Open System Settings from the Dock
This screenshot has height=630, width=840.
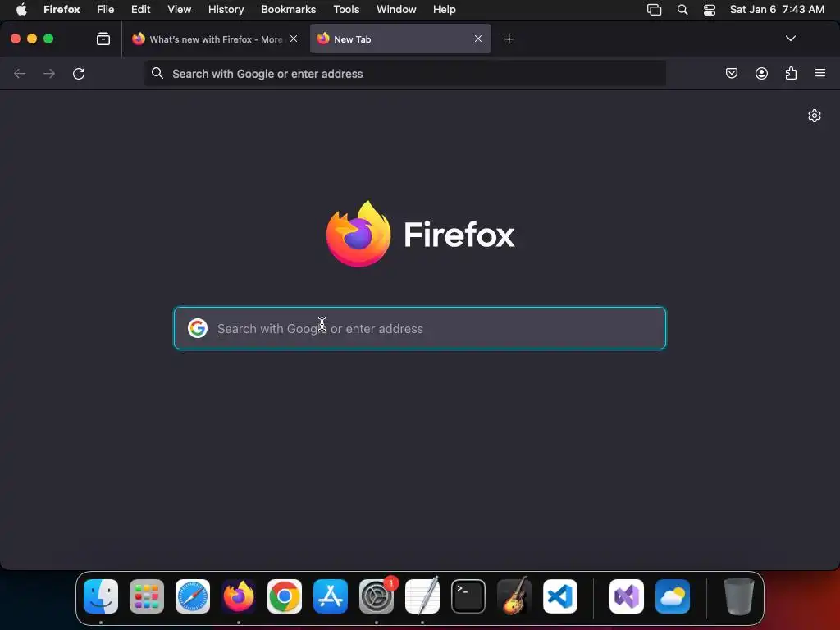click(377, 596)
